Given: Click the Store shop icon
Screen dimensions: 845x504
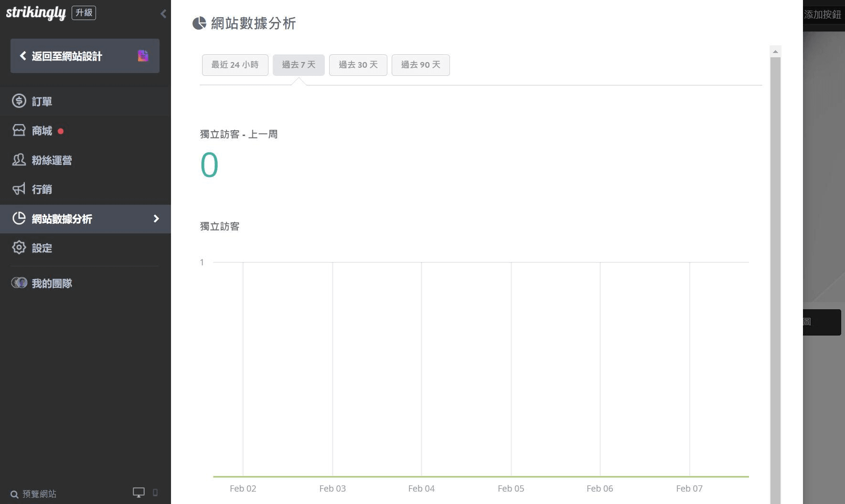Looking at the screenshot, I should click(19, 130).
